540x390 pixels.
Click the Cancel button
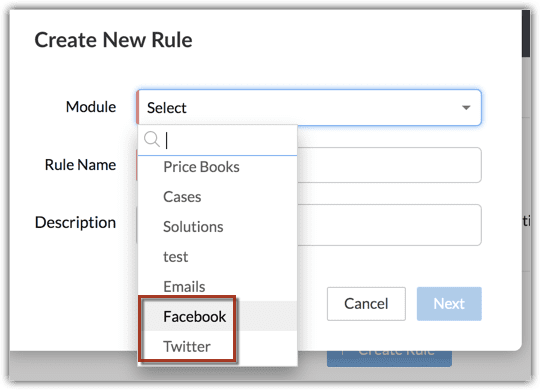[x=366, y=304]
